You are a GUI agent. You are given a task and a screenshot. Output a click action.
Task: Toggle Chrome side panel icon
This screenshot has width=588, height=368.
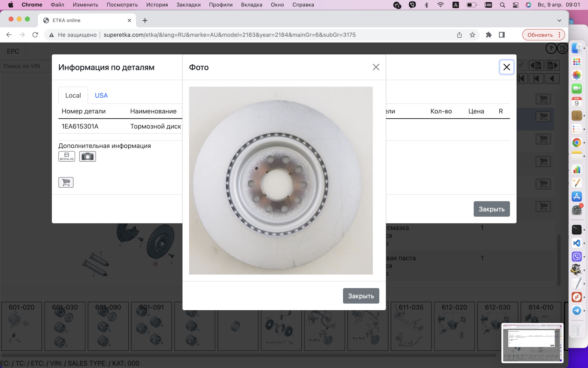[x=502, y=35]
